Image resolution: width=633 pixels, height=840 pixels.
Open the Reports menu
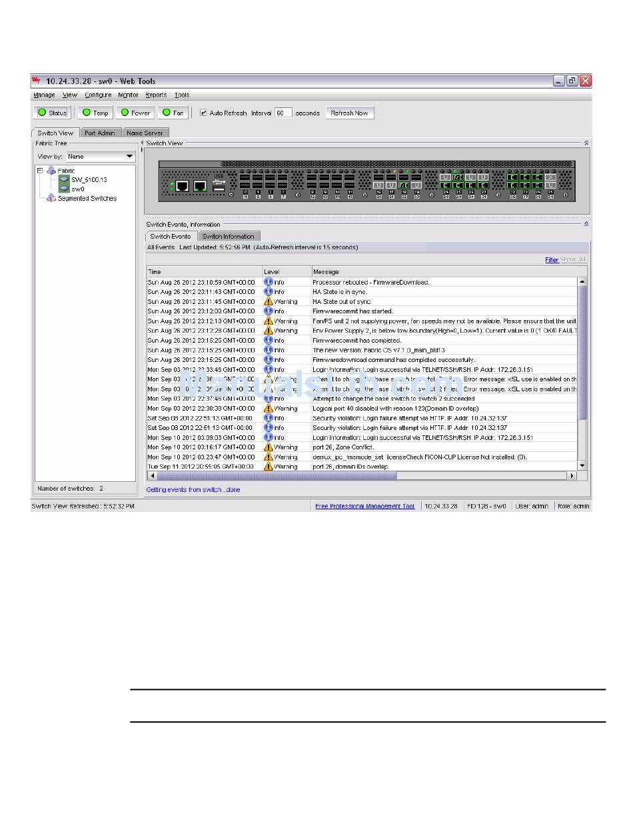click(156, 95)
